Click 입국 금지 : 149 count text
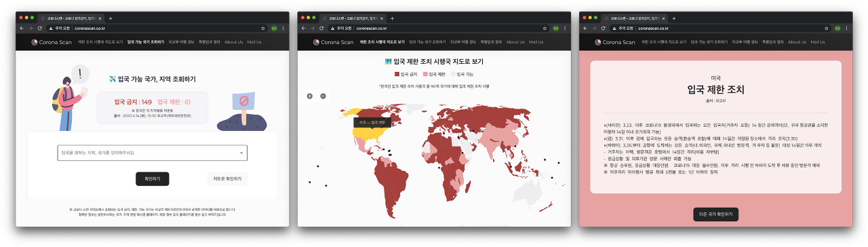This screenshot has height=247, width=868. point(132,102)
